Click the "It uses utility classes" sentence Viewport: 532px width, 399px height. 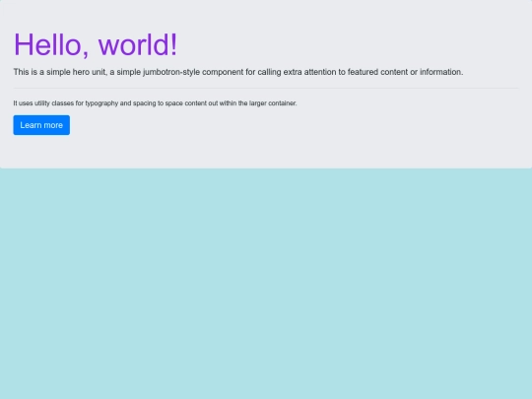tap(155, 103)
